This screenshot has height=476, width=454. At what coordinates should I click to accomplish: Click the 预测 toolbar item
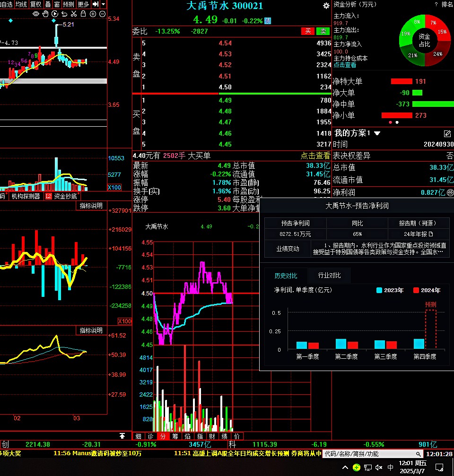coord(68,4)
